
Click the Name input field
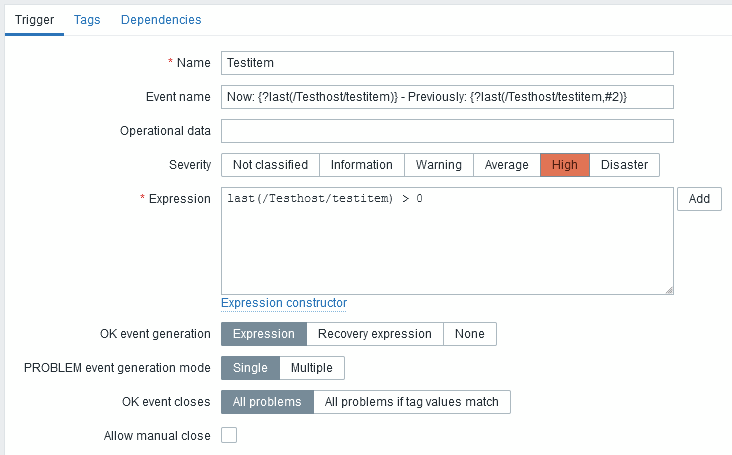tap(447, 63)
